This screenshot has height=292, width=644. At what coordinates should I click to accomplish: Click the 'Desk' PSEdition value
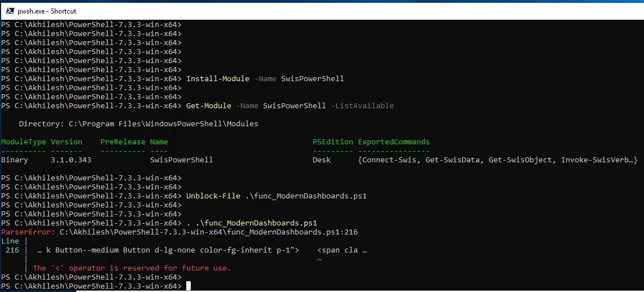pos(322,160)
